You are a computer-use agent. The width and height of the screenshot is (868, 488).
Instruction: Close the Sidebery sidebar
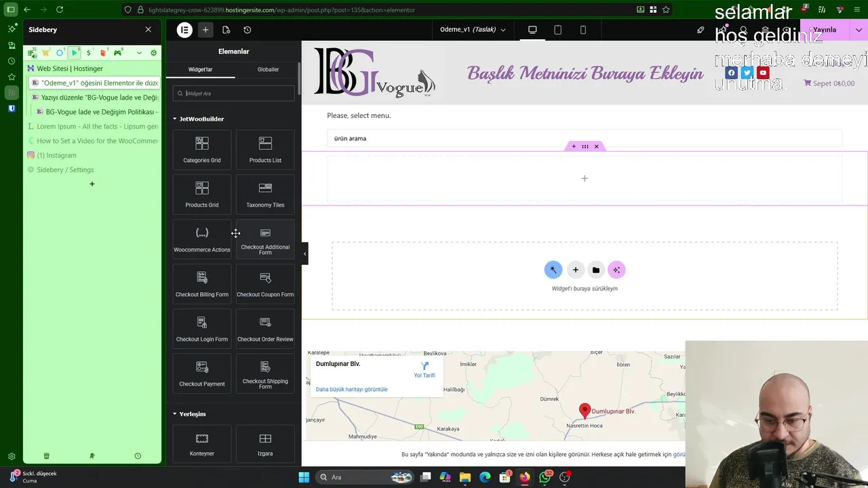[149, 30]
